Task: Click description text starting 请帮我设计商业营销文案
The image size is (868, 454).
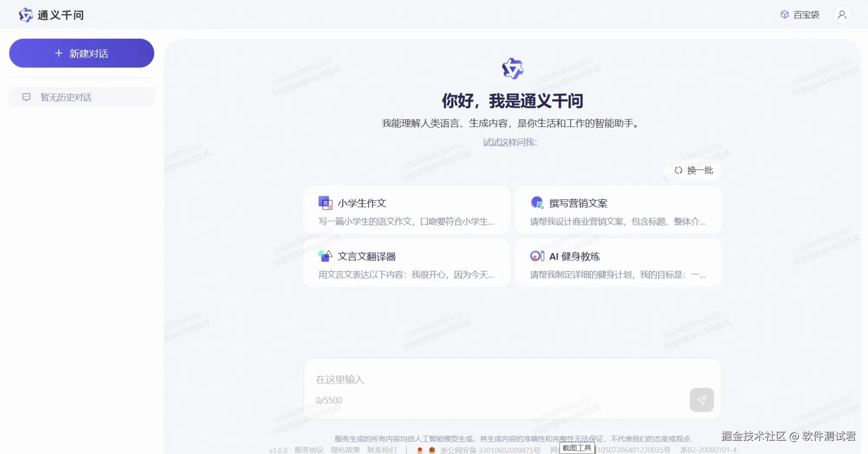Action: click(618, 222)
